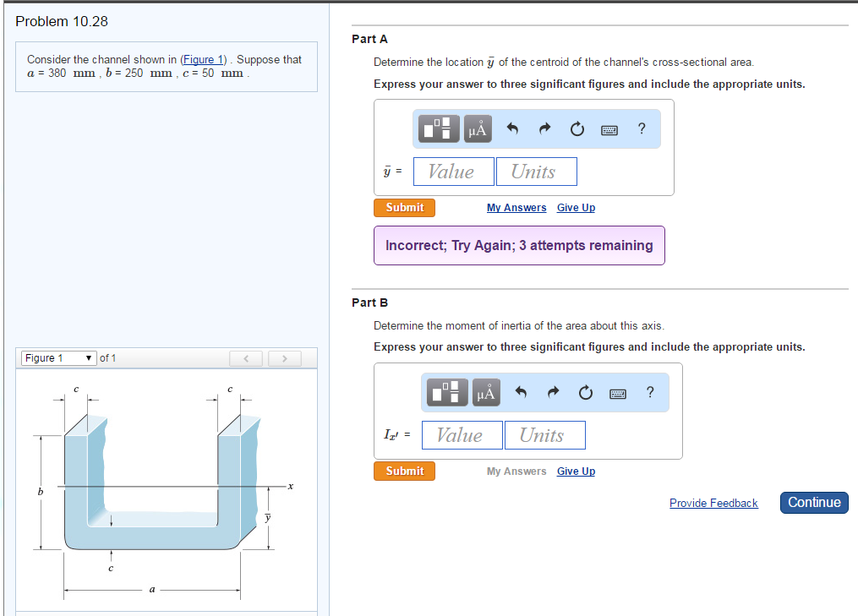Screen dimensions: 858x616
Task: Click the Problem 10.28 heading
Action: 62,21
